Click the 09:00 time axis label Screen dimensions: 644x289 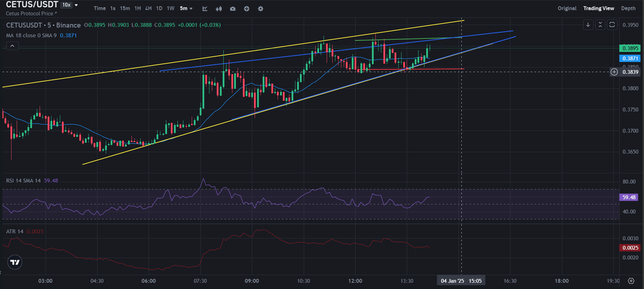tap(252, 281)
